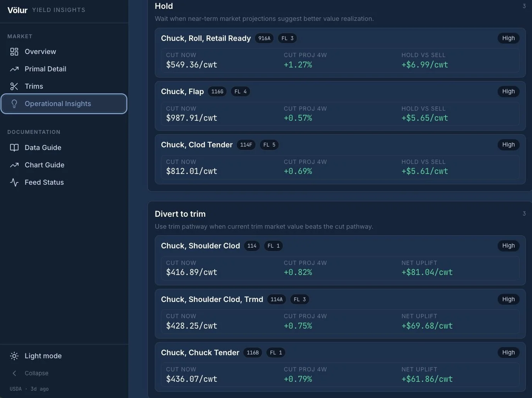Click the Collapse chevron icon
532x398 pixels.
point(14,373)
